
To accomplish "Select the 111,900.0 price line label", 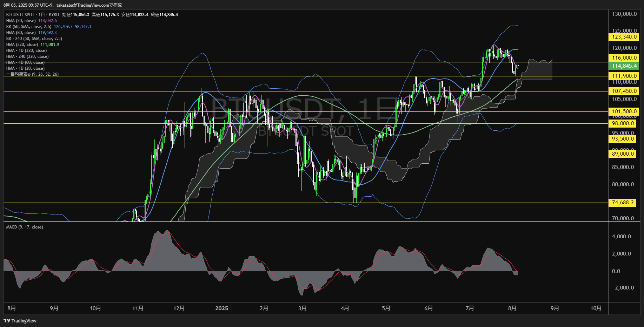I will (x=624, y=76).
